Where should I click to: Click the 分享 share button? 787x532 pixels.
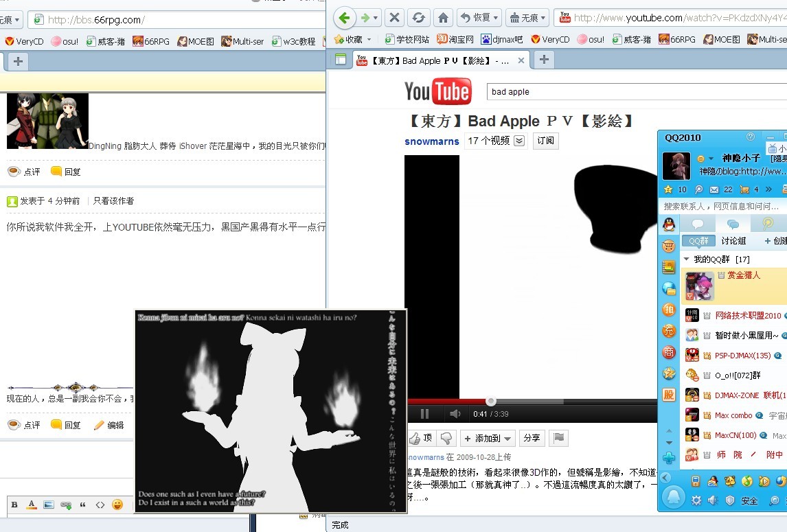532,438
